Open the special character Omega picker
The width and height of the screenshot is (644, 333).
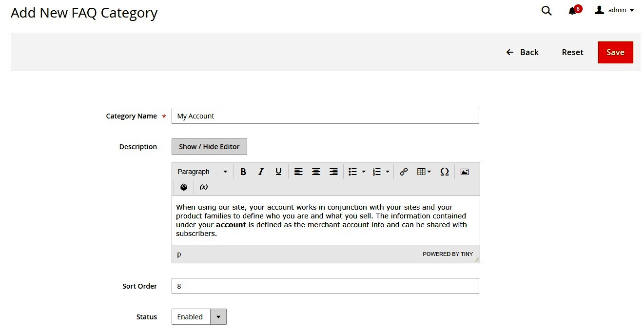tap(444, 172)
